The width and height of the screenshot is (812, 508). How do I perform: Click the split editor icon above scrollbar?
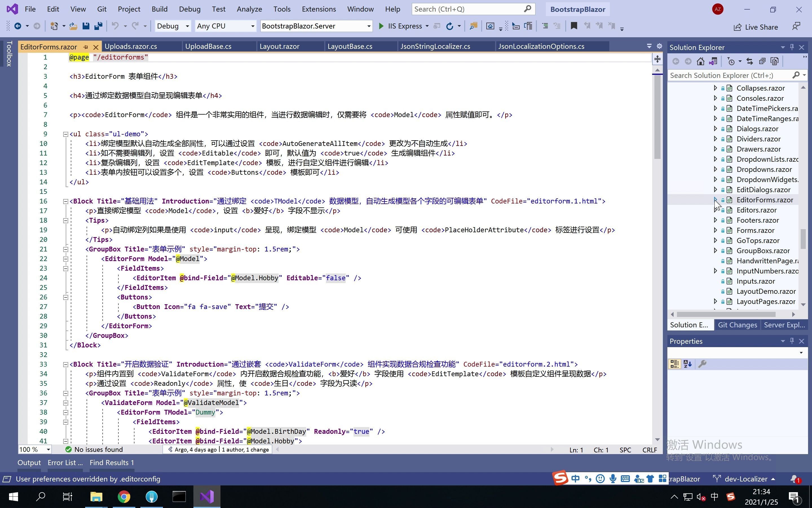(657, 59)
